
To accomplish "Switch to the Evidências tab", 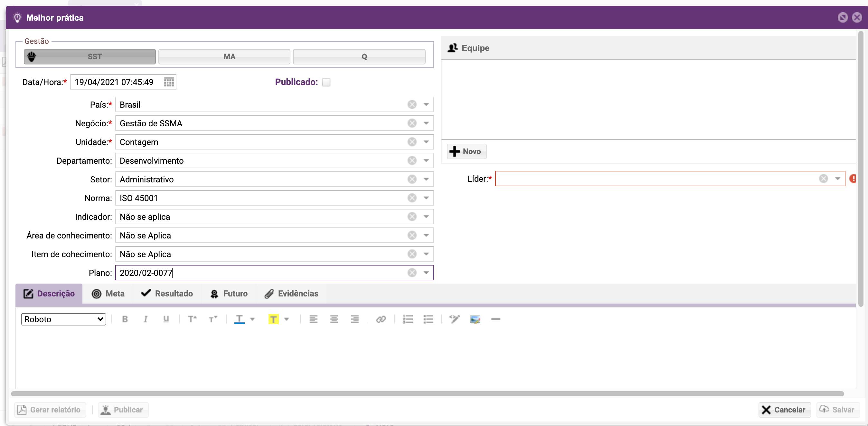I will coord(291,294).
